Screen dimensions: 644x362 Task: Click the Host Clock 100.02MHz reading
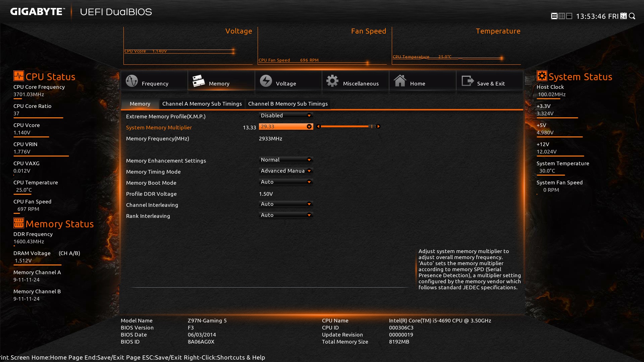[552, 94]
